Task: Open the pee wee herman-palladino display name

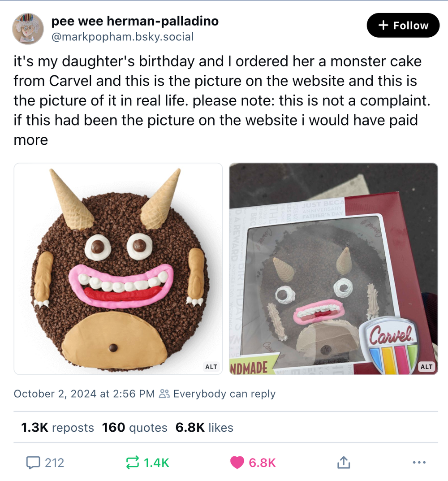Action: point(135,21)
